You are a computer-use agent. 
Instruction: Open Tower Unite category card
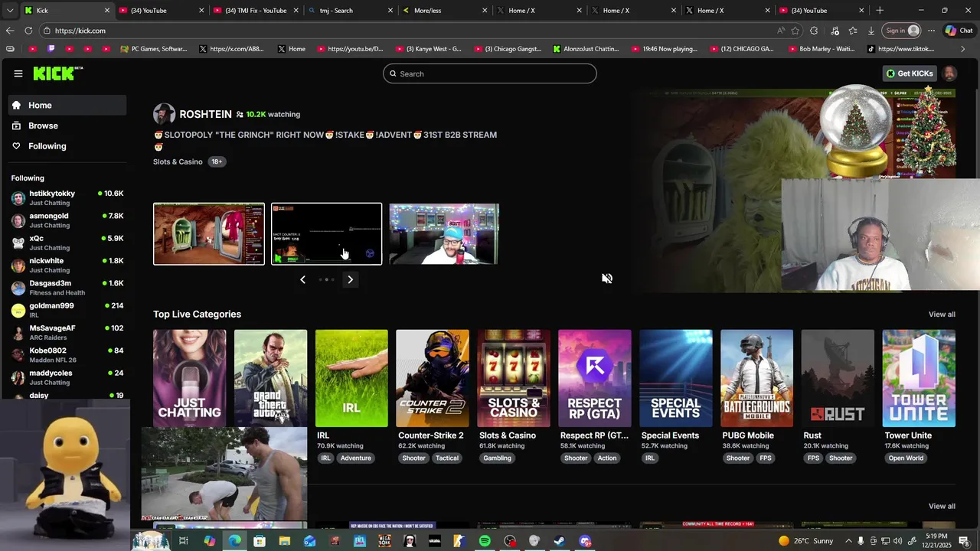[919, 378]
